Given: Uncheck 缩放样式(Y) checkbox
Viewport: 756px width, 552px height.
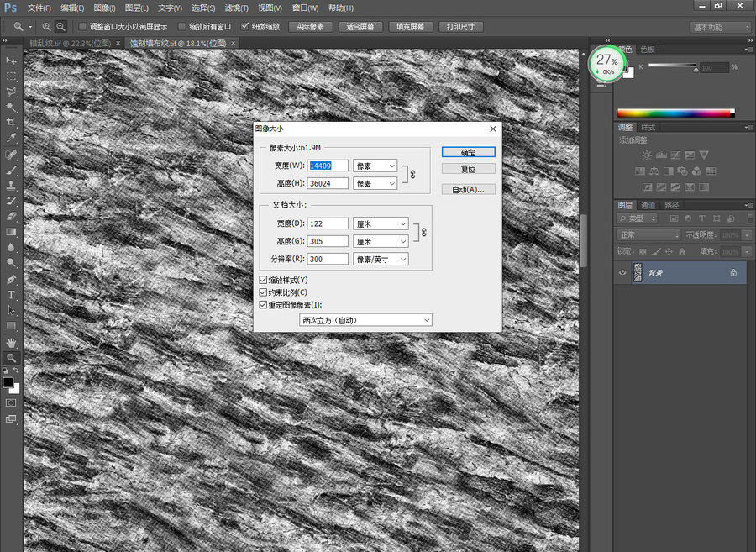Looking at the screenshot, I should [x=263, y=280].
